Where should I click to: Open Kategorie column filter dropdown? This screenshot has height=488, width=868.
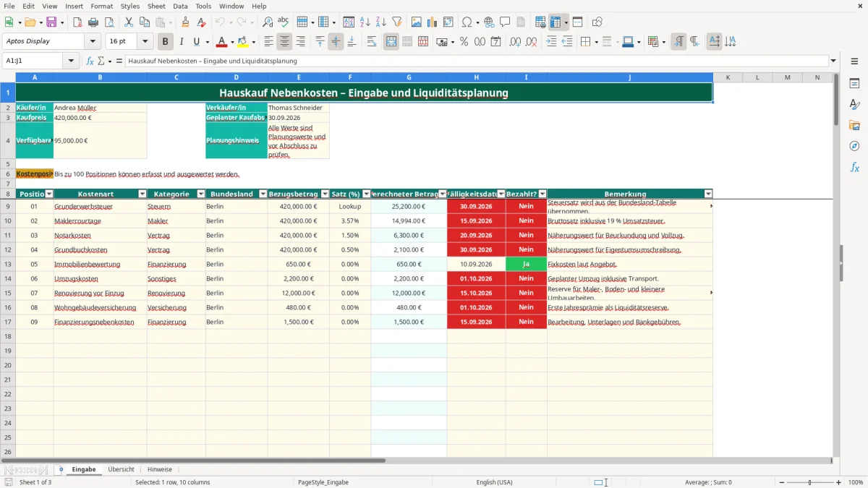click(x=201, y=194)
